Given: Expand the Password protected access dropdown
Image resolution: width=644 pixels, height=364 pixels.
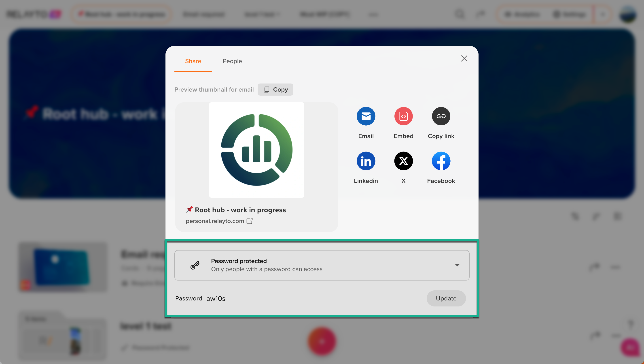Looking at the screenshot, I should pos(322,265).
